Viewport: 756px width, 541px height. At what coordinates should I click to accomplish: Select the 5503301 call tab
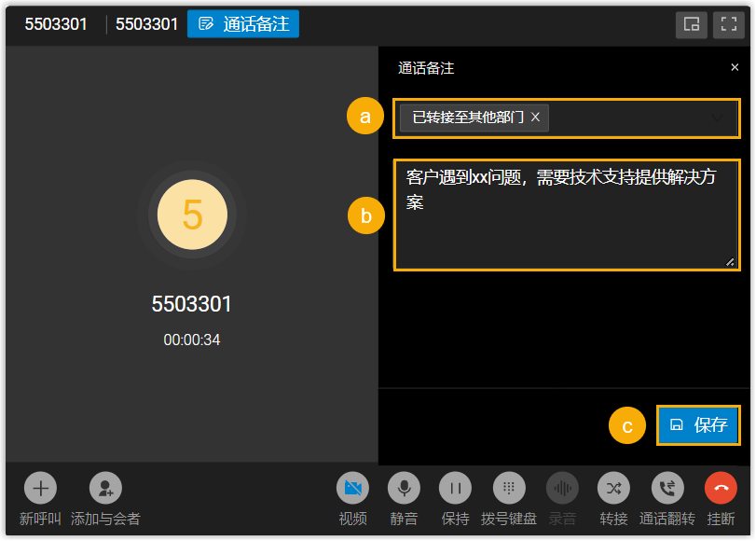56,24
